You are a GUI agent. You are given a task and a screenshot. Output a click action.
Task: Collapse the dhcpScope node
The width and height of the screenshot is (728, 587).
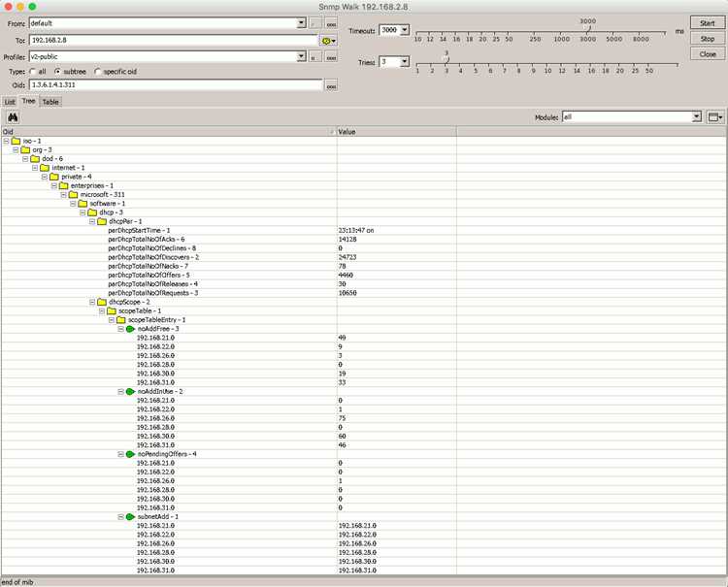[92, 302]
